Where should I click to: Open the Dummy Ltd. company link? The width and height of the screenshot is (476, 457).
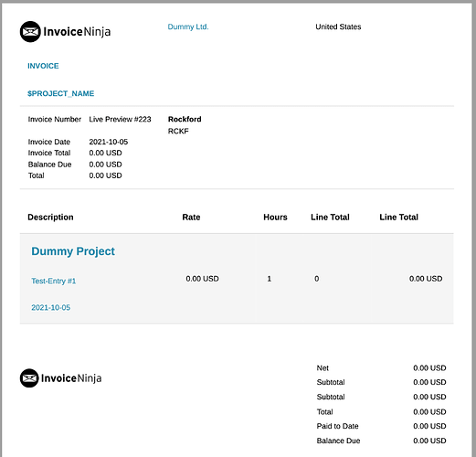tap(188, 27)
